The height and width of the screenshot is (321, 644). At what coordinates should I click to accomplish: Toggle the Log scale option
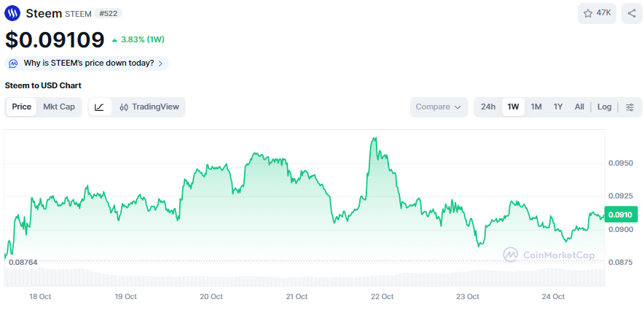point(604,107)
